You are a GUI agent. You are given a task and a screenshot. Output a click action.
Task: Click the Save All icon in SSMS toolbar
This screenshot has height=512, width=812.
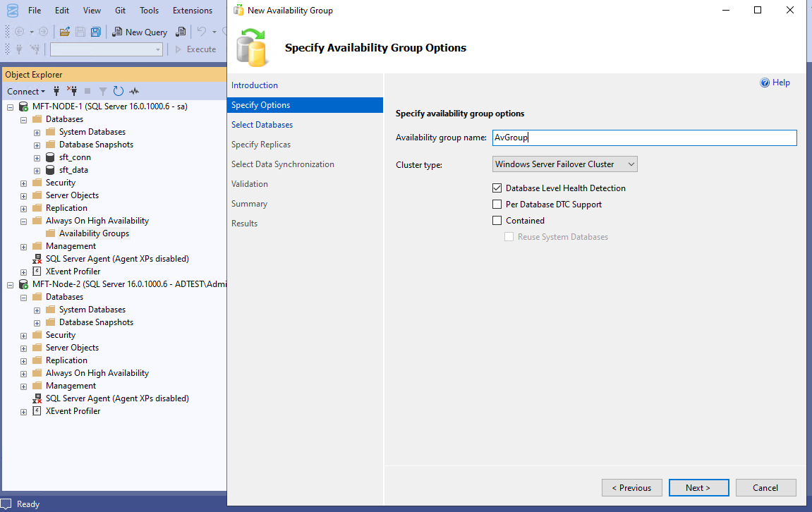[x=96, y=32]
